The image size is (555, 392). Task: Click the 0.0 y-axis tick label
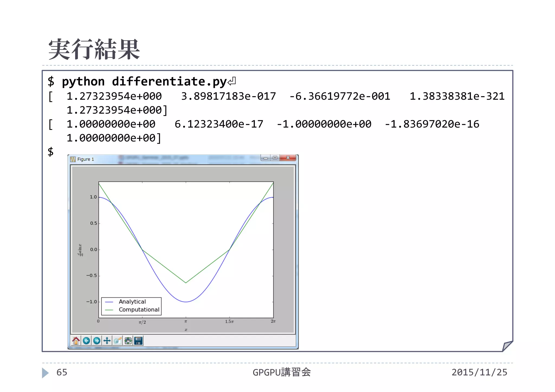click(93, 250)
